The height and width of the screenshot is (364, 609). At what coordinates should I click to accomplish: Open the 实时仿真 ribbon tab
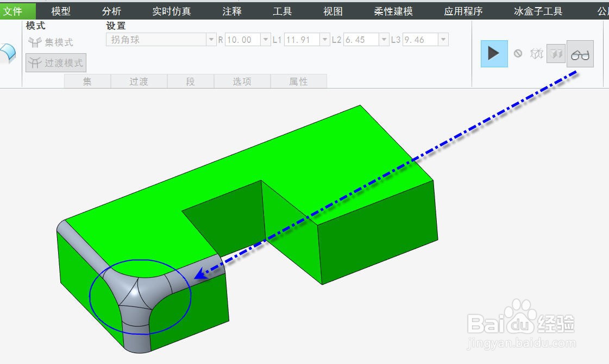pos(172,11)
